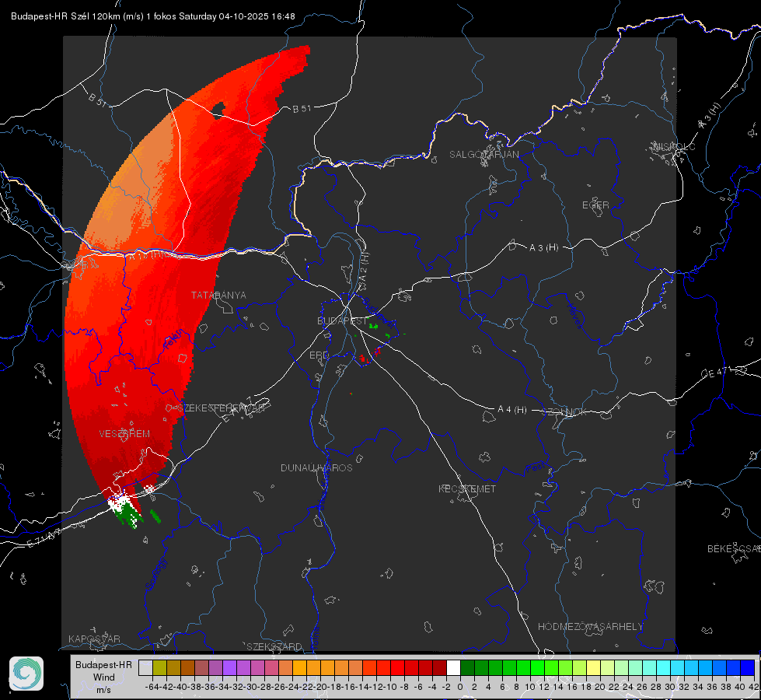Viewport: 761px width, 700px height.
Task: Select the olive -64 m/s legend swatch
Action: (159, 667)
